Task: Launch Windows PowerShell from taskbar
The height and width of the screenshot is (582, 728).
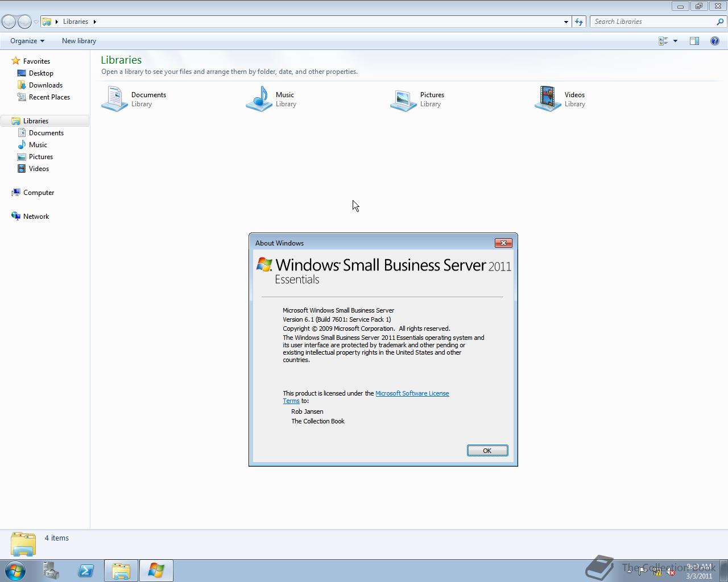Action: [86, 571]
